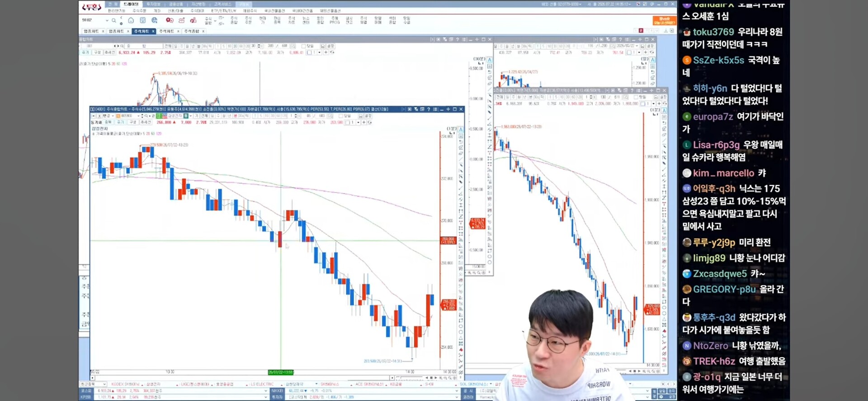Click the 전체 button in the Samsung chart toolbar

click(x=204, y=116)
